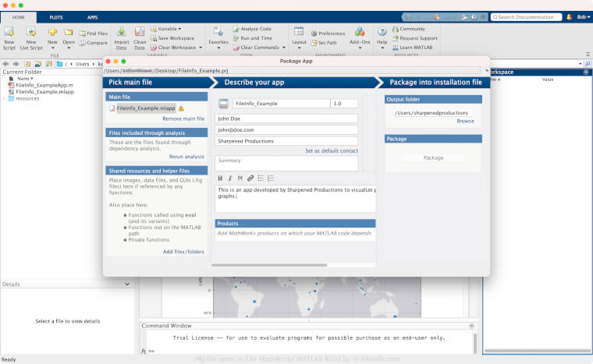Image resolution: width=593 pixels, height=364 pixels.
Task: Click the app icon thumbnail placeholder
Action: click(x=223, y=103)
